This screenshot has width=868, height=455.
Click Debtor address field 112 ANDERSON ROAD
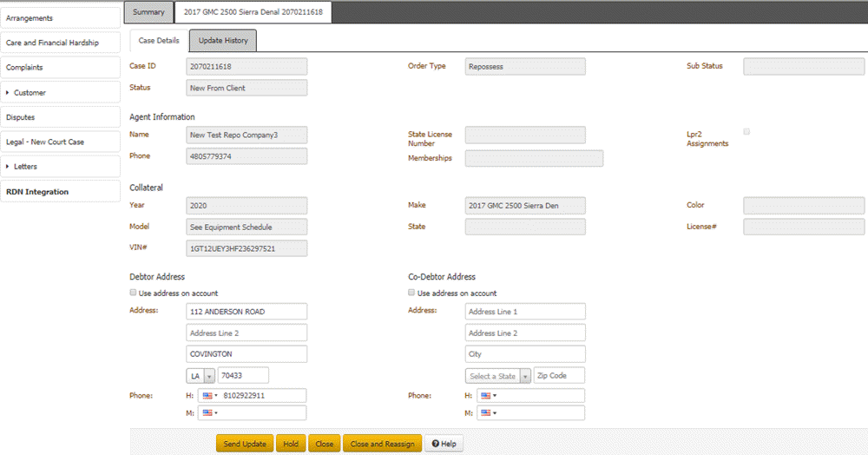[x=247, y=312]
